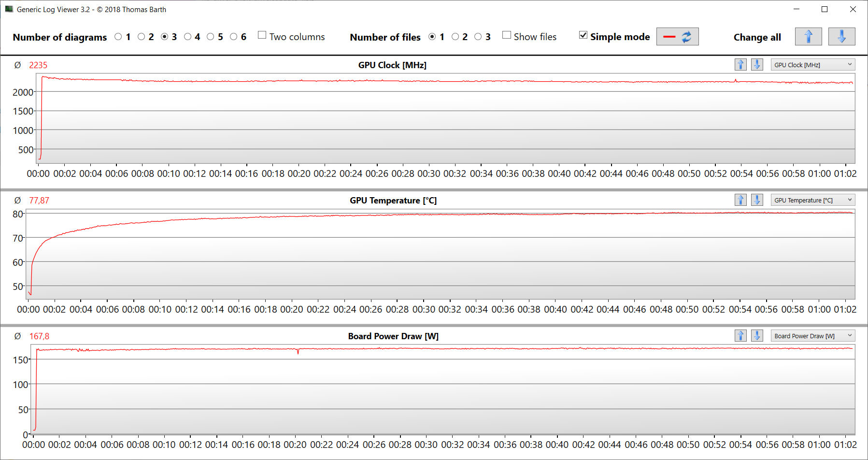Click up arrow beside Board Power Draw dropdown

click(740, 336)
